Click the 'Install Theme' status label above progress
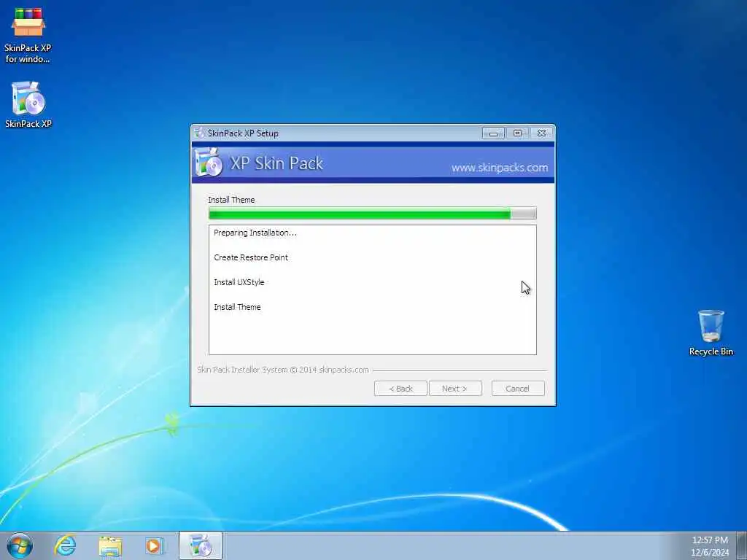The height and width of the screenshot is (560, 747). pos(231,200)
